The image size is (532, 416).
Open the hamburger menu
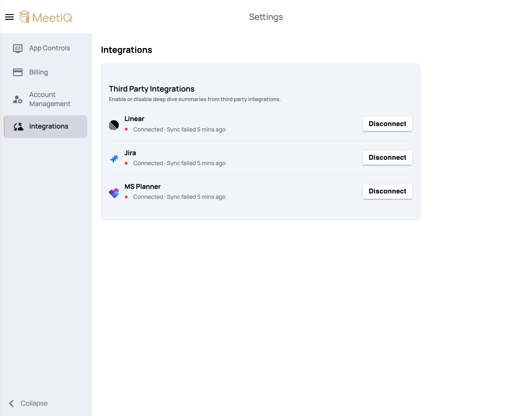10,17
